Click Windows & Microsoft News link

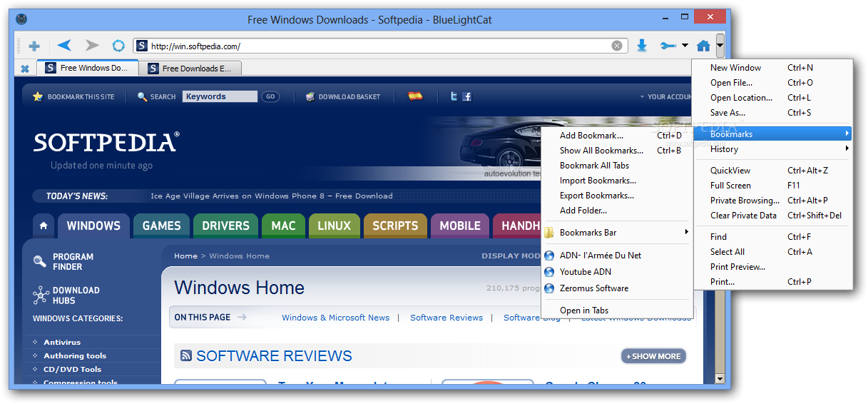click(335, 318)
